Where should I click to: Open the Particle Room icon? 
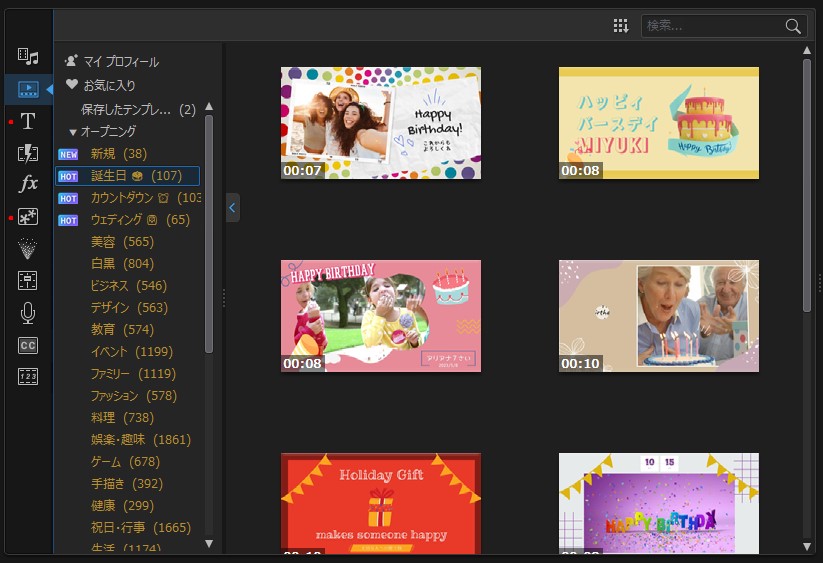[28, 248]
